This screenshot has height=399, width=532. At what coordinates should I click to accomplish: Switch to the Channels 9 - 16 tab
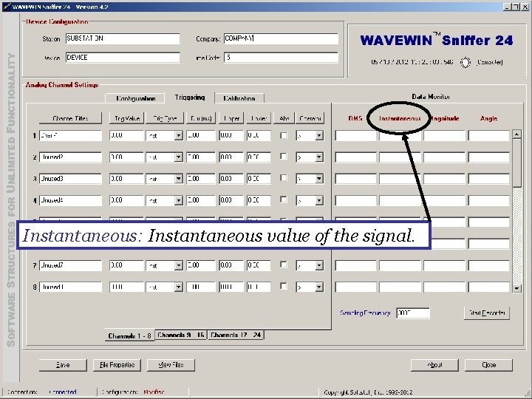(x=181, y=335)
